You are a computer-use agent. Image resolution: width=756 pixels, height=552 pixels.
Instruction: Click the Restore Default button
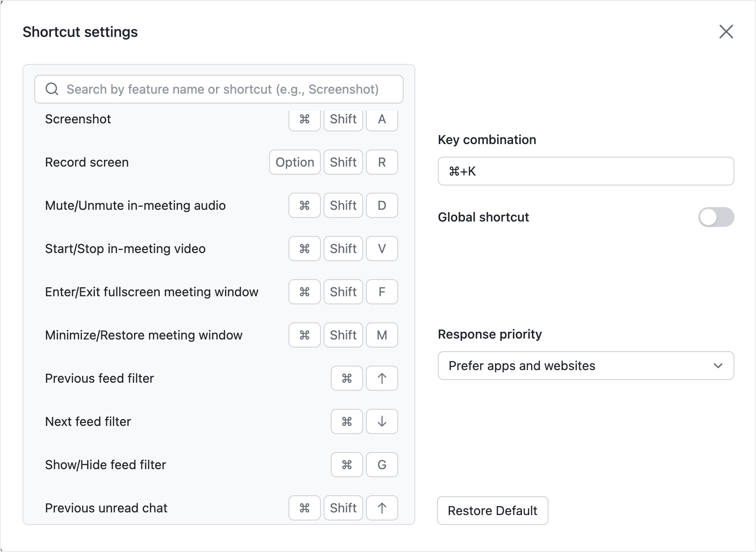pyautogui.click(x=492, y=511)
